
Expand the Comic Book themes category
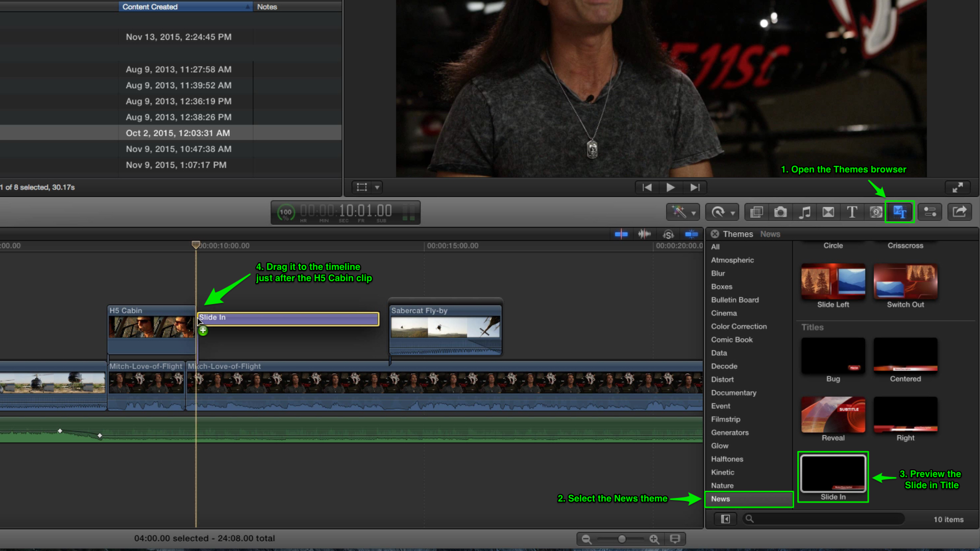(731, 339)
